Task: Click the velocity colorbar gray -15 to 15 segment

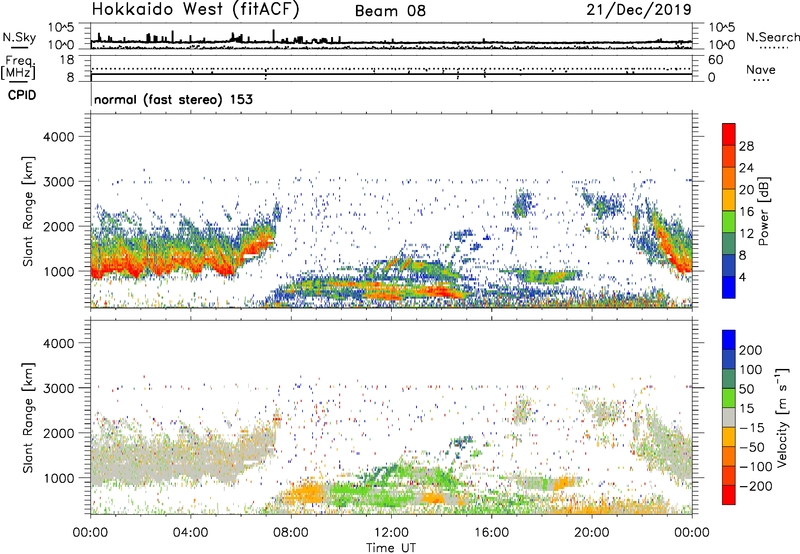Action: 729,417
